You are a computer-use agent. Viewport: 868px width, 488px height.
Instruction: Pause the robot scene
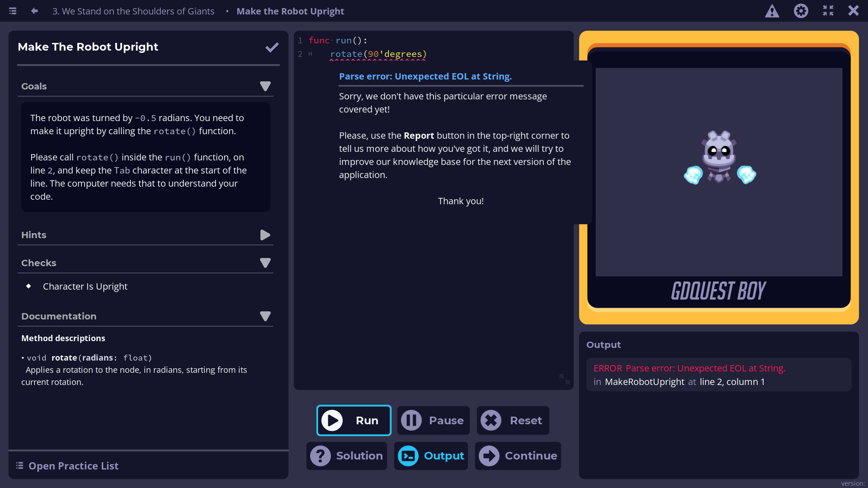(x=433, y=421)
